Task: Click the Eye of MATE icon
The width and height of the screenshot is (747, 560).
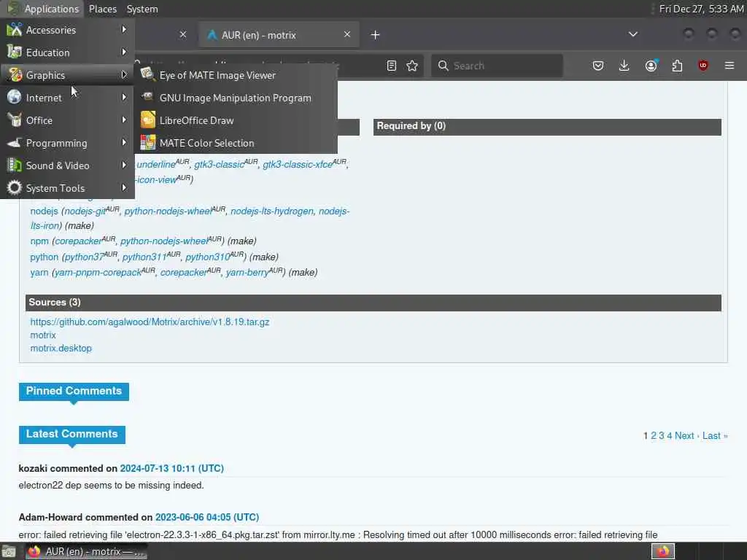Action: (x=147, y=74)
